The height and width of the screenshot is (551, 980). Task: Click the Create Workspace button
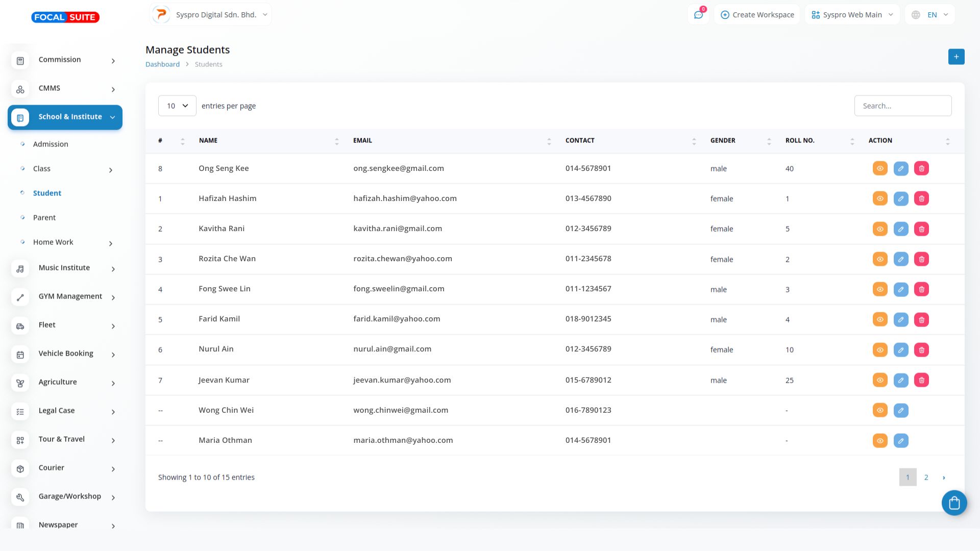point(757,15)
